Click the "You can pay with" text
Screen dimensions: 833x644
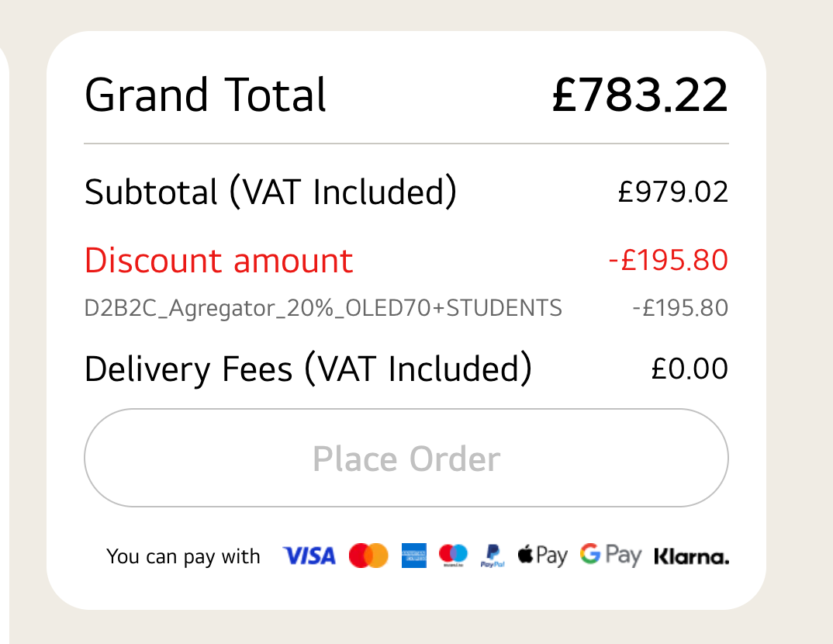pos(183,556)
